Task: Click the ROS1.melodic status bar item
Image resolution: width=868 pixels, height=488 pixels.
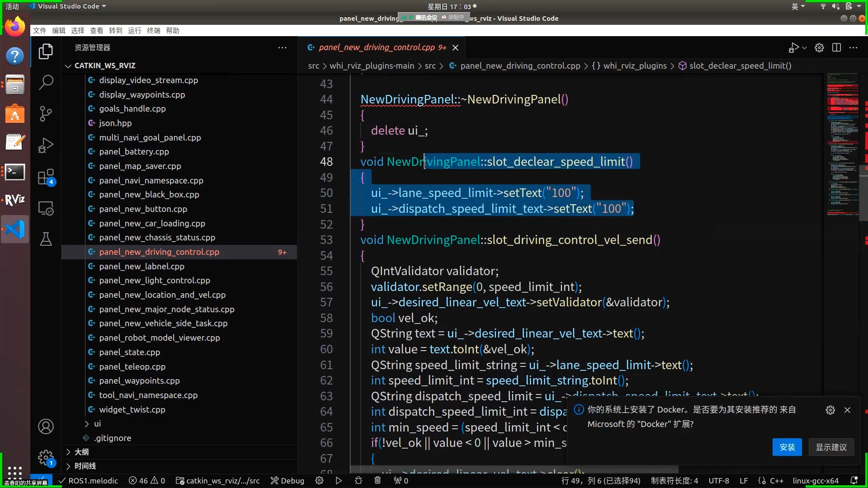Action: coord(89,481)
